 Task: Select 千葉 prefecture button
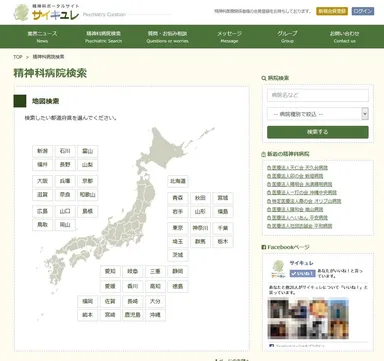point(223,228)
